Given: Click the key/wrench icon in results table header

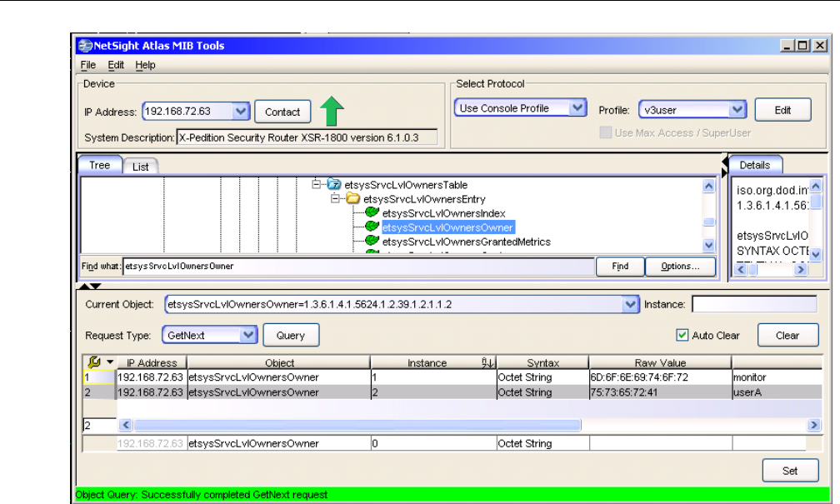Looking at the screenshot, I should tap(94, 362).
